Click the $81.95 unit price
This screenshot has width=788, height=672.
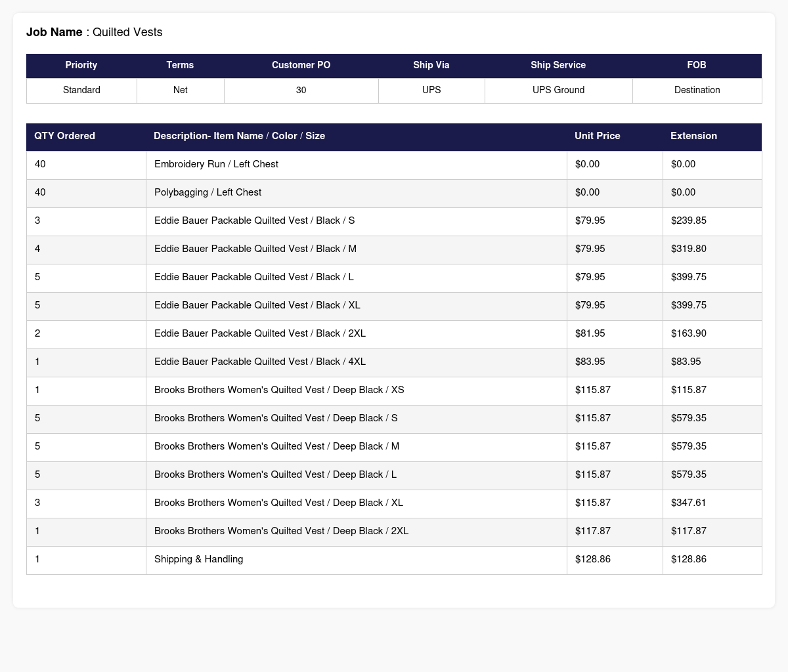pyautogui.click(x=590, y=333)
